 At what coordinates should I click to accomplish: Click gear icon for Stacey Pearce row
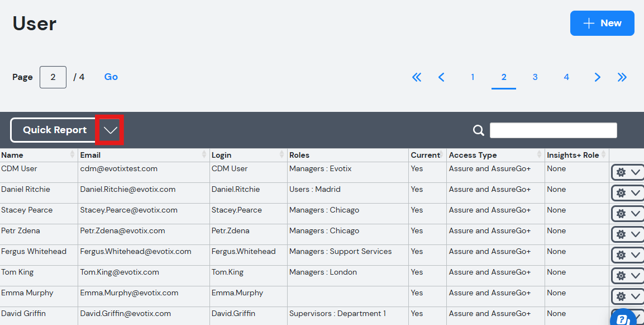(x=621, y=214)
